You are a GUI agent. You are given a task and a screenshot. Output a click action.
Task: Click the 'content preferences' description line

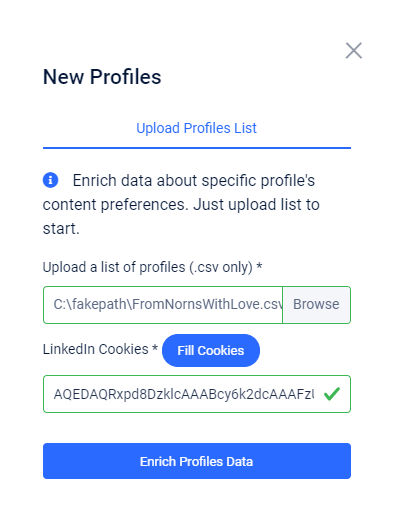(181, 205)
